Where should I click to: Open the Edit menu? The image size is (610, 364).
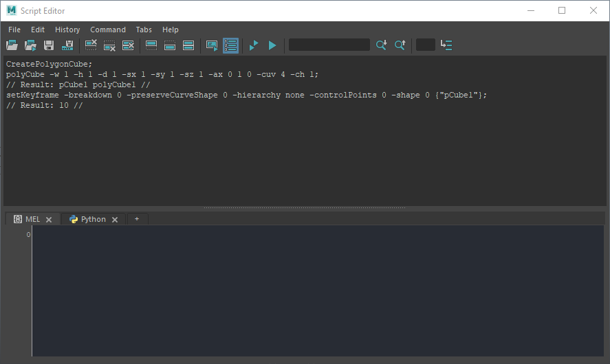tap(38, 30)
